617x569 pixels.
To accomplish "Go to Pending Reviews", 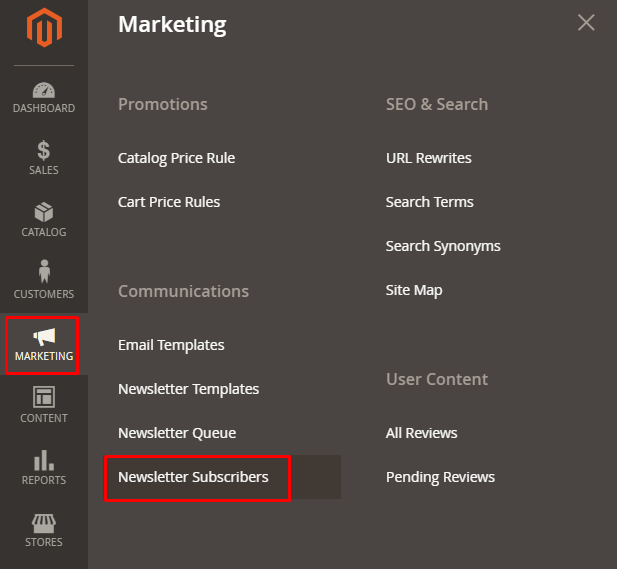I will [x=440, y=477].
